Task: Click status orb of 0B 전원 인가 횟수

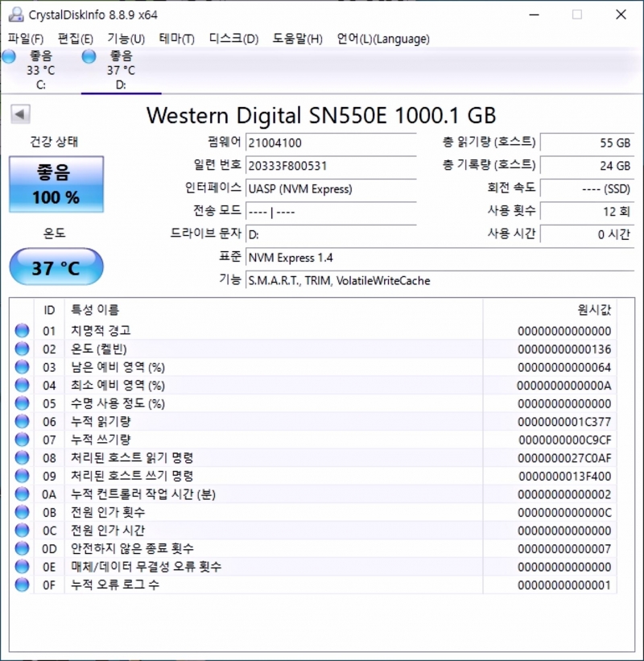Action: pos(22,512)
